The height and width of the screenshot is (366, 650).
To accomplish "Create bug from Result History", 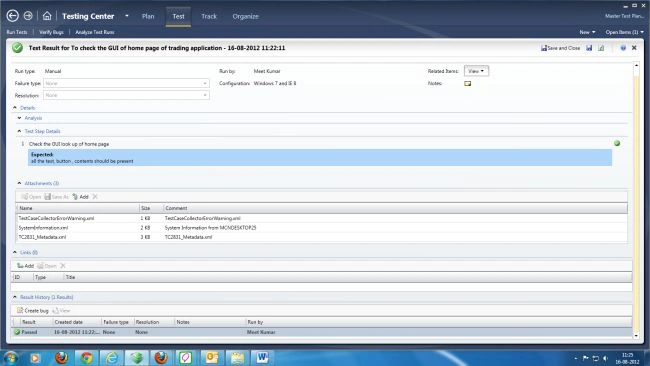I will click(33, 310).
